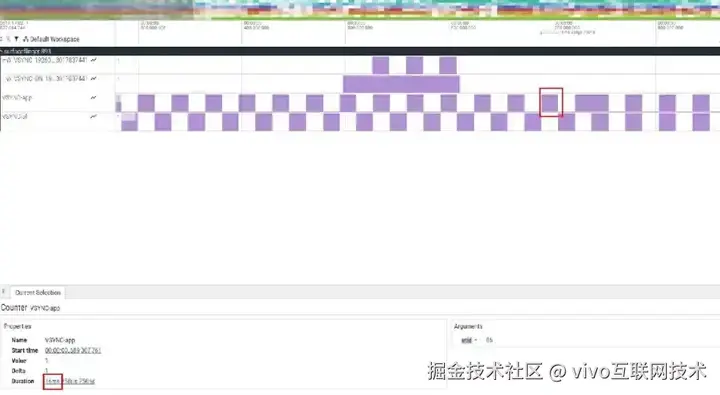The height and width of the screenshot is (395, 720).
Task: Click the Properties section heading
Action: pyautogui.click(x=17, y=327)
